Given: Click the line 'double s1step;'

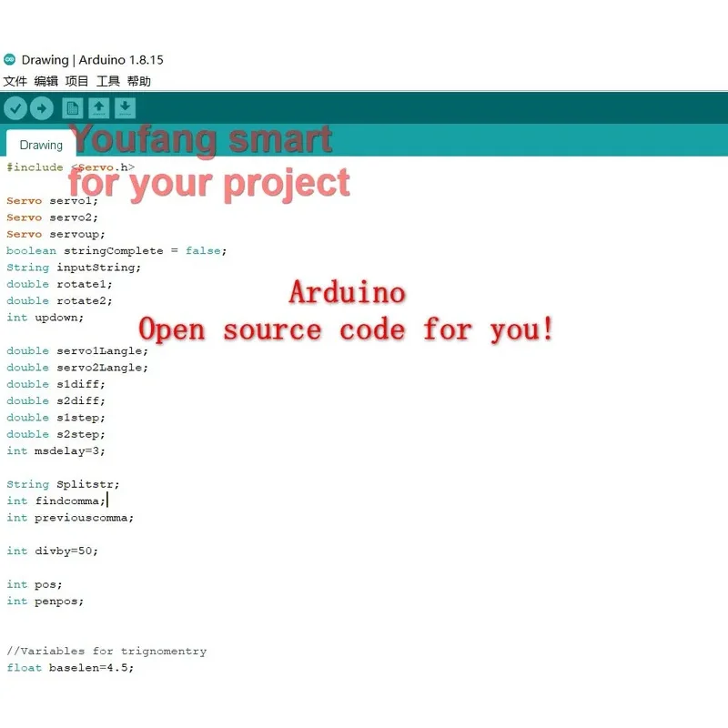Looking at the screenshot, I should (x=56, y=418).
